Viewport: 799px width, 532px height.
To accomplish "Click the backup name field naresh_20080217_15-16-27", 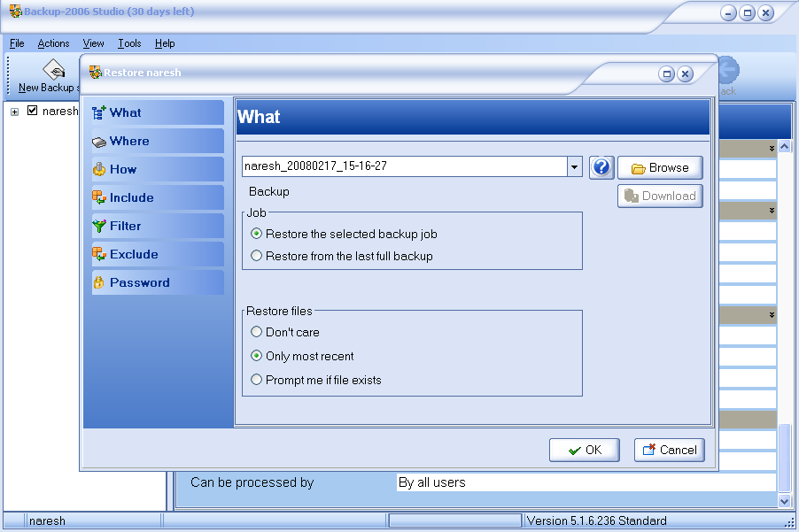I will 405,166.
